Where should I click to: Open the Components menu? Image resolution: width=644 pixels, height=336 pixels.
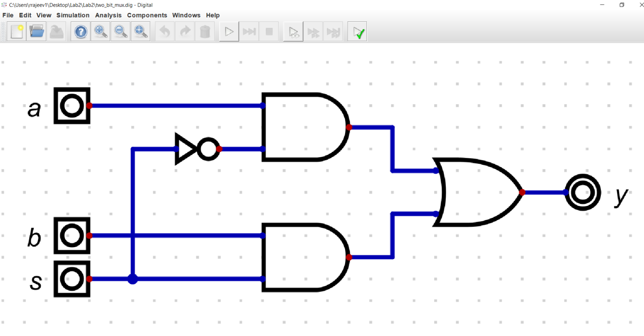pyautogui.click(x=147, y=15)
